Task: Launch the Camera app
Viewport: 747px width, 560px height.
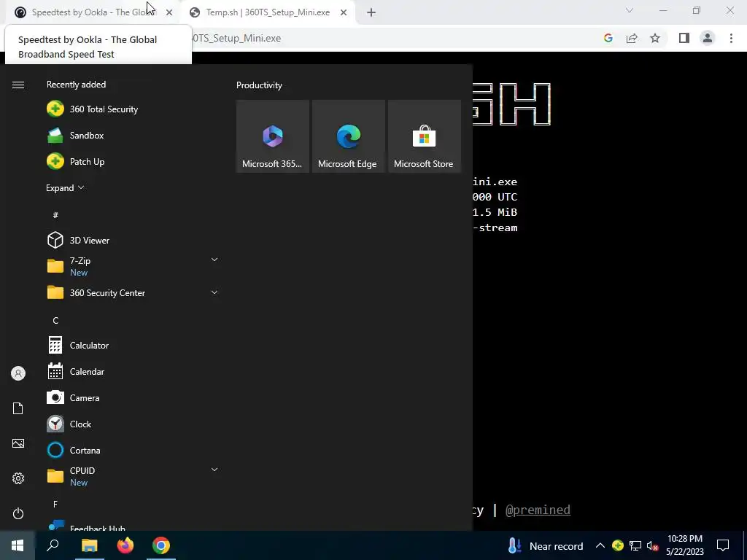Action: pyautogui.click(x=132, y=397)
